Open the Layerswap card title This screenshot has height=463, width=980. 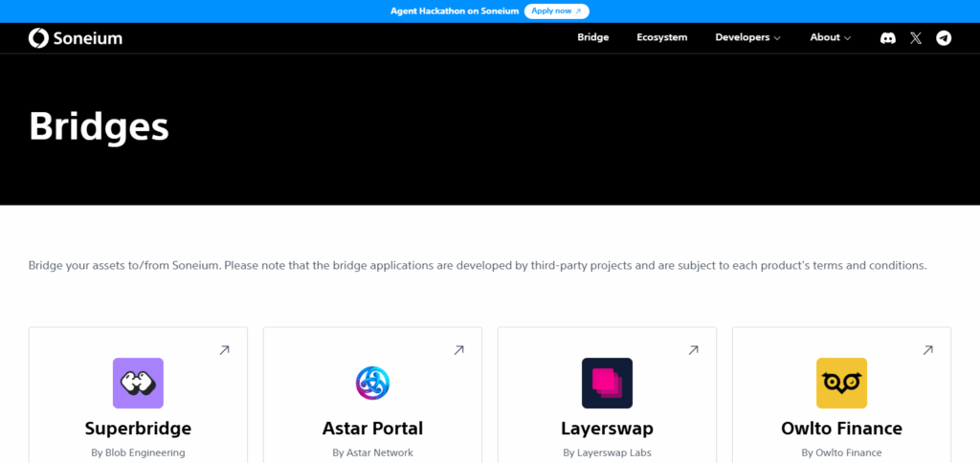[607, 429]
